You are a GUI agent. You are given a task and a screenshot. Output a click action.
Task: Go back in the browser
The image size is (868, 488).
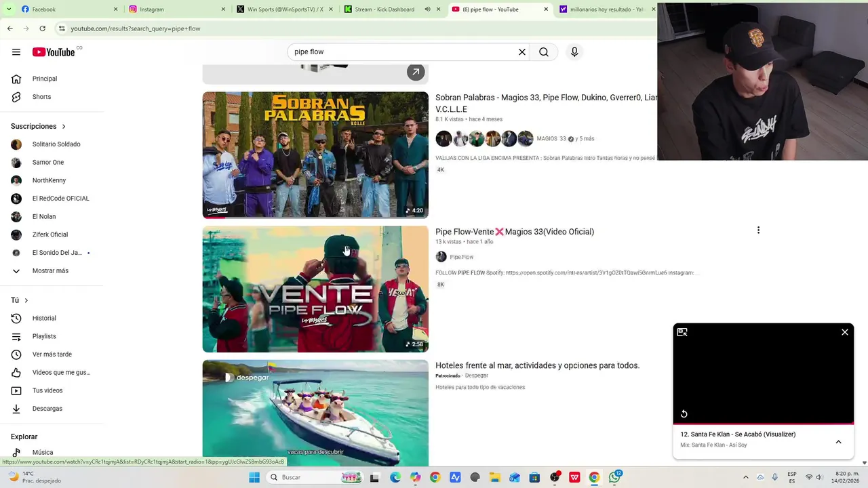coord(9,28)
